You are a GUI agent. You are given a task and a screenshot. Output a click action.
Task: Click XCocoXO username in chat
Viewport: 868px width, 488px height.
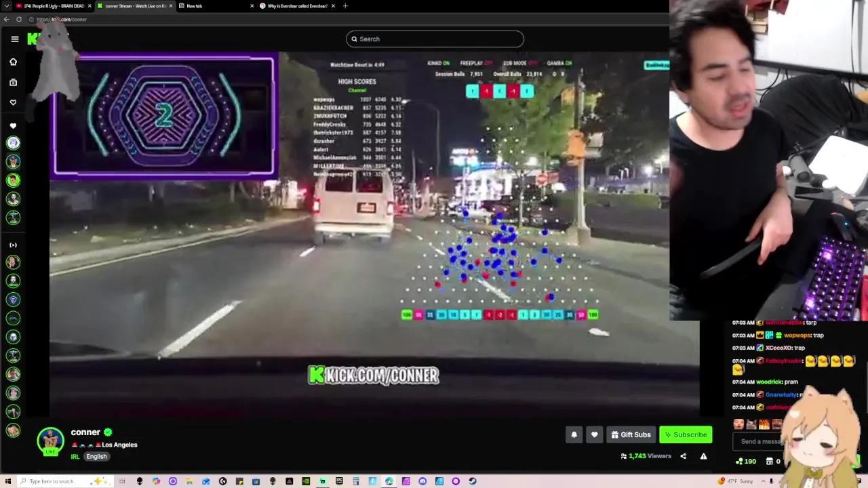tap(778, 348)
